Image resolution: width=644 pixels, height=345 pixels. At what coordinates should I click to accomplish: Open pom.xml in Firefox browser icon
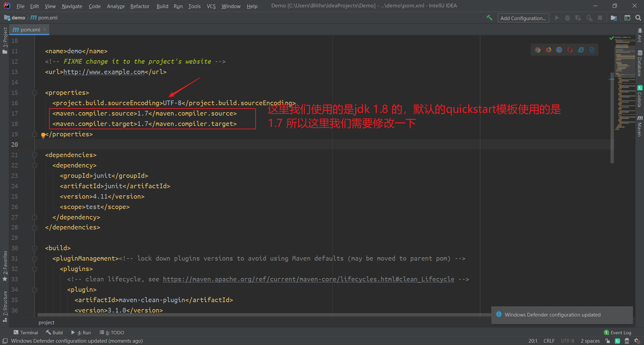[x=548, y=50]
